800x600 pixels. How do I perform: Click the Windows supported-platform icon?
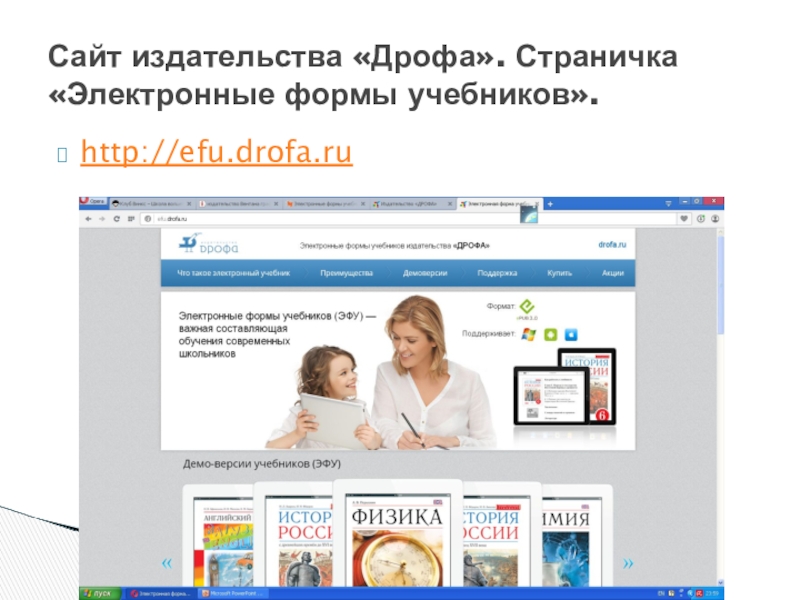tap(529, 335)
